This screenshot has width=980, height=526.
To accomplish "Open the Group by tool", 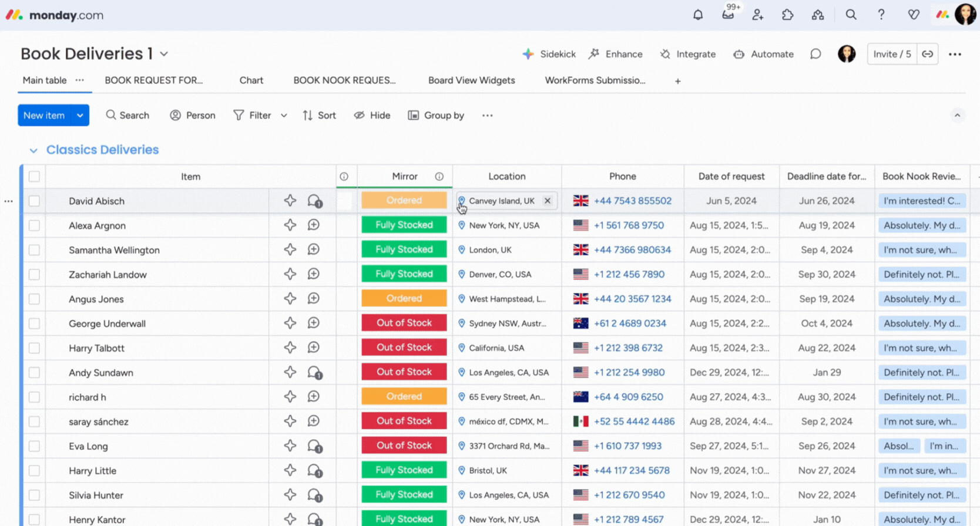I will [x=436, y=116].
